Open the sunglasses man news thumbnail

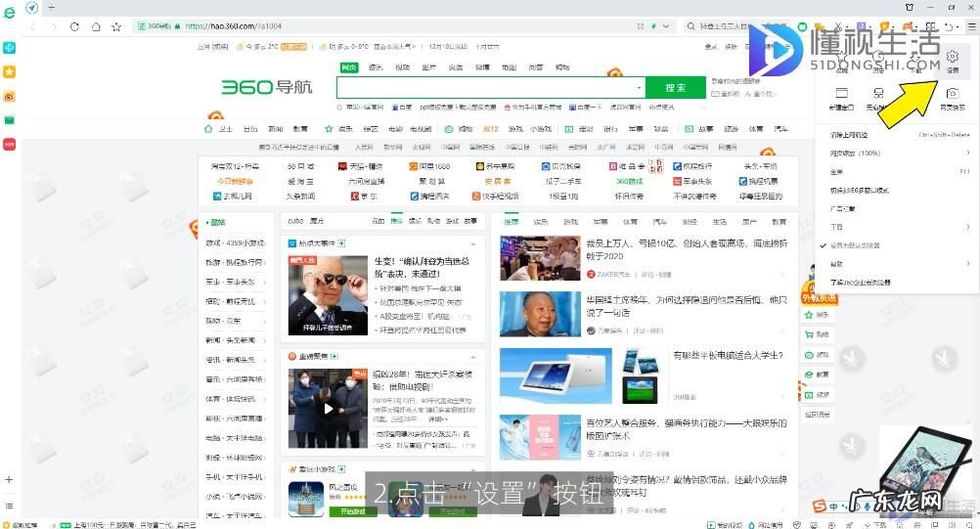[328, 294]
